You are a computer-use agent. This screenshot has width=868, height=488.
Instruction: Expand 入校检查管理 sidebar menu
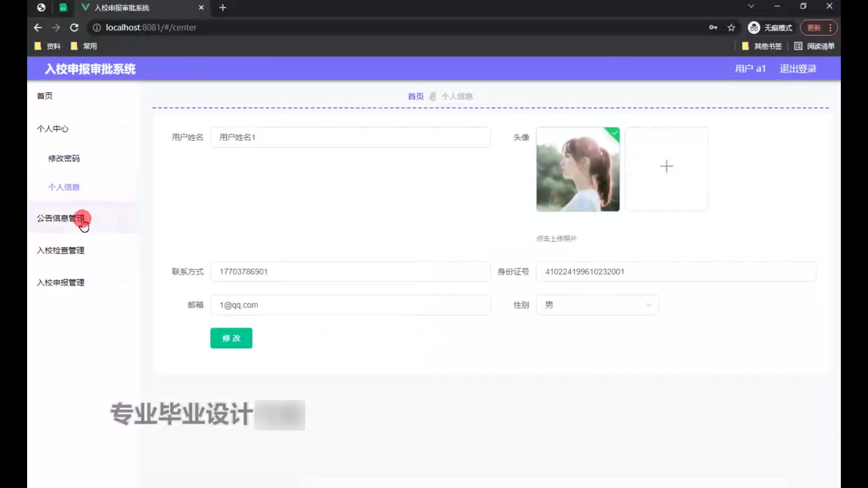tap(81, 250)
